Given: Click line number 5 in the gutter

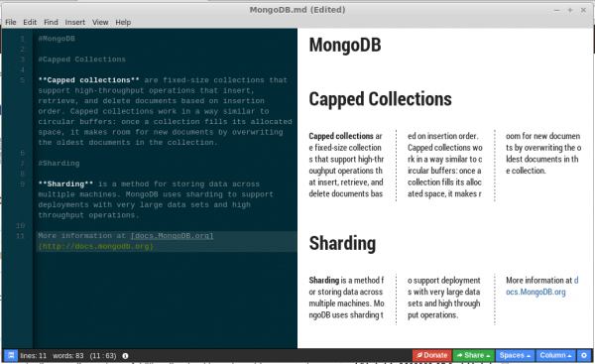Looking at the screenshot, I should 23,80.
